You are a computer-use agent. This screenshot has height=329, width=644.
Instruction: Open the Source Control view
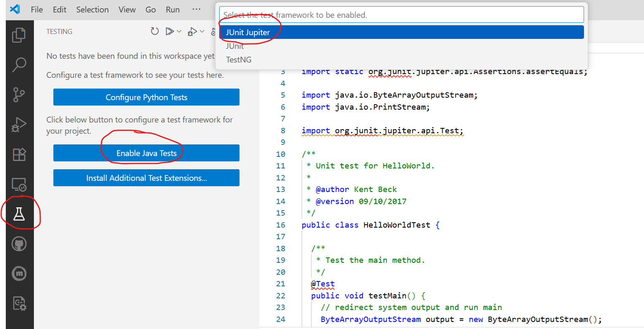pos(19,95)
